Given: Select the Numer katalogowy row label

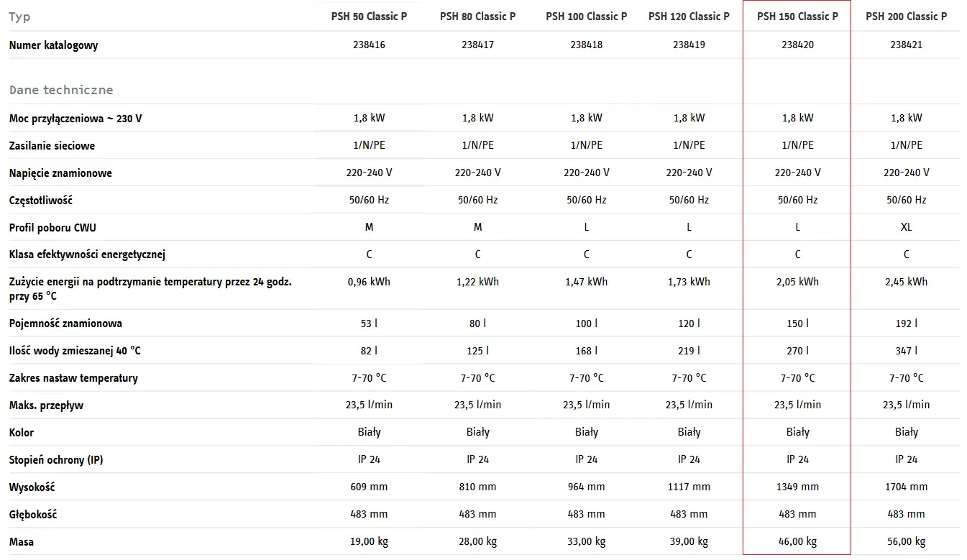Looking at the screenshot, I should [53, 45].
